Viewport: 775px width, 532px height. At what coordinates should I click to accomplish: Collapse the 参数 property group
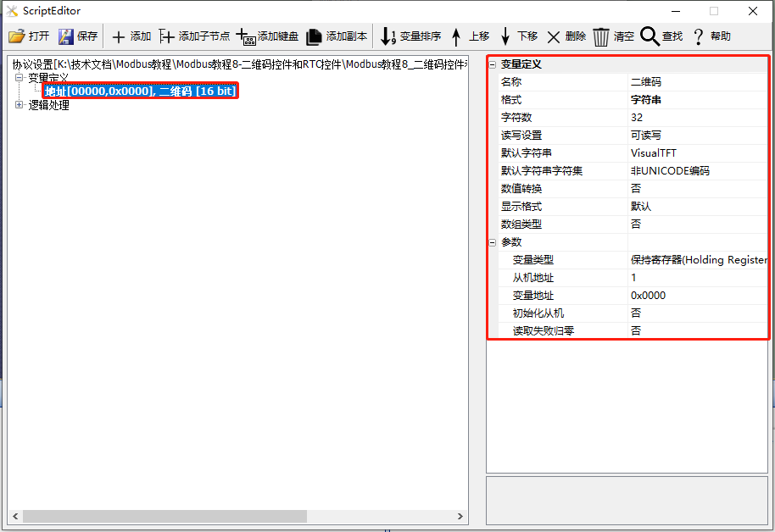point(493,242)
